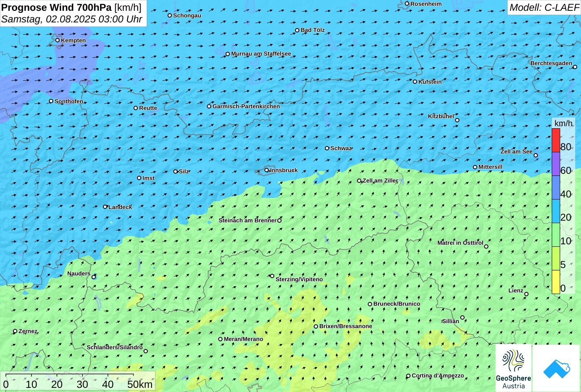
Task: Click the date Samstag, 02.08.2025 03:00 Uhr
Action: (72, 19)
